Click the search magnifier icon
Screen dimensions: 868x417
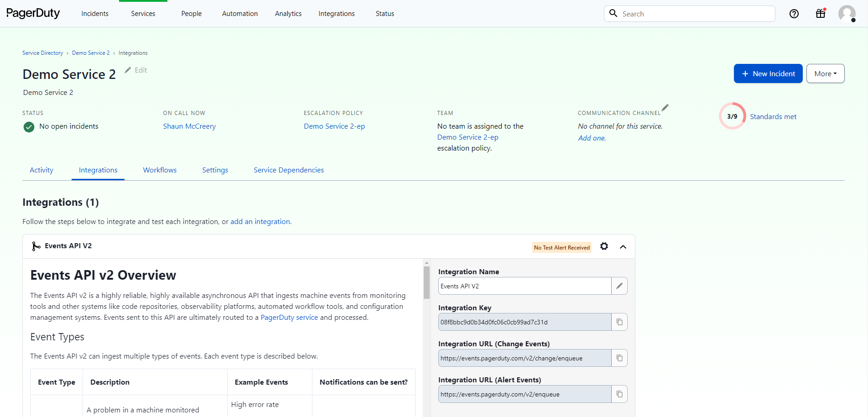613,13
